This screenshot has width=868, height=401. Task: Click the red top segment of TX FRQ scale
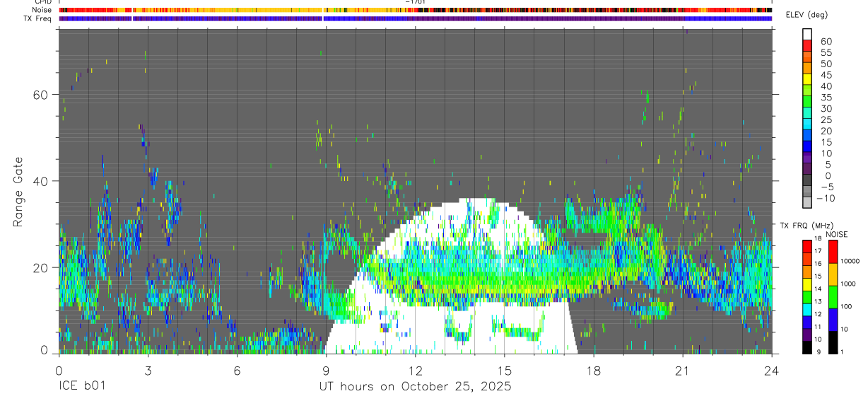(x=807, y=247)
